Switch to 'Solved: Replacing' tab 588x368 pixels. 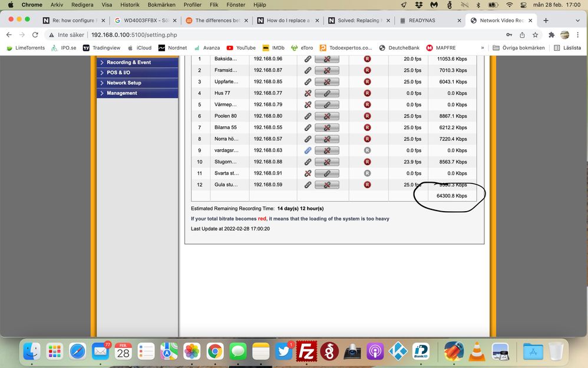[359, 20]
